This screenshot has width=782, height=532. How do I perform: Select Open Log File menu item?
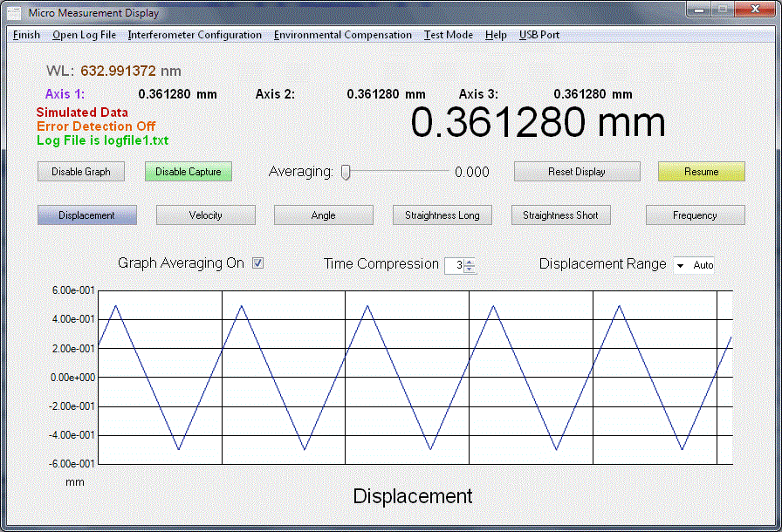pos(84,35)
